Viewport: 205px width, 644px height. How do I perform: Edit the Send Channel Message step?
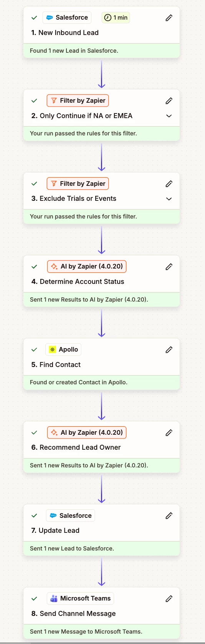169,599
